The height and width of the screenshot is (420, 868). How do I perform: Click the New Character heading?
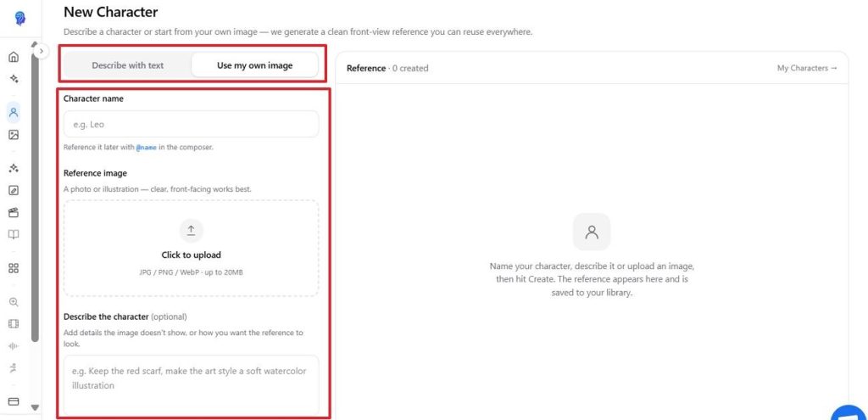pos(111,12)
